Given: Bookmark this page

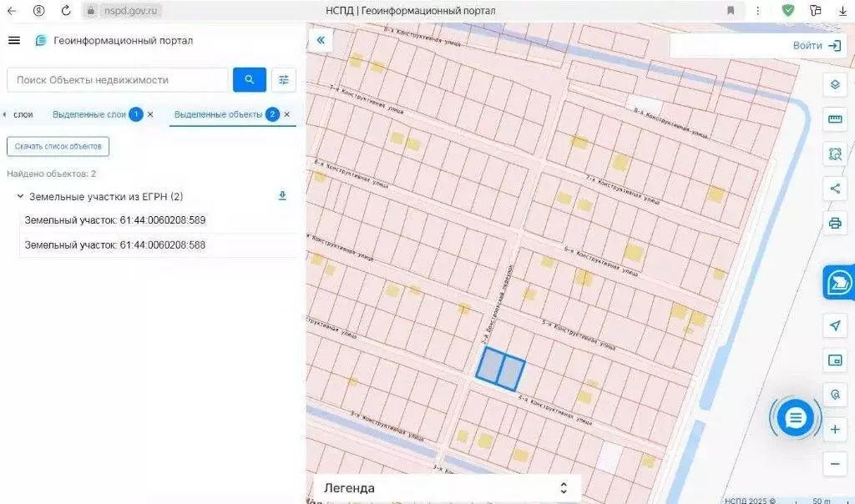Looking at the screenshot, I should (731, 10).
